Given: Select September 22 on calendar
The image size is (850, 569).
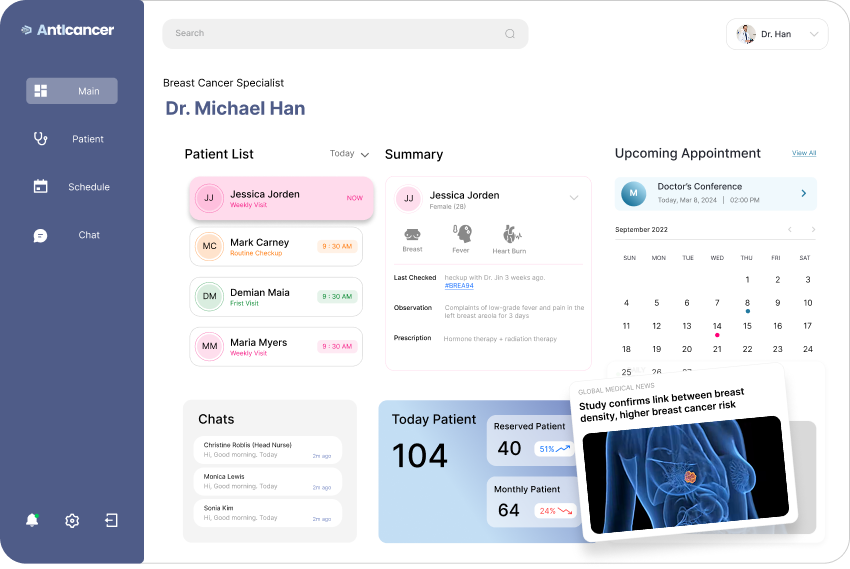Looking at the screenshot, I should 747,349.
